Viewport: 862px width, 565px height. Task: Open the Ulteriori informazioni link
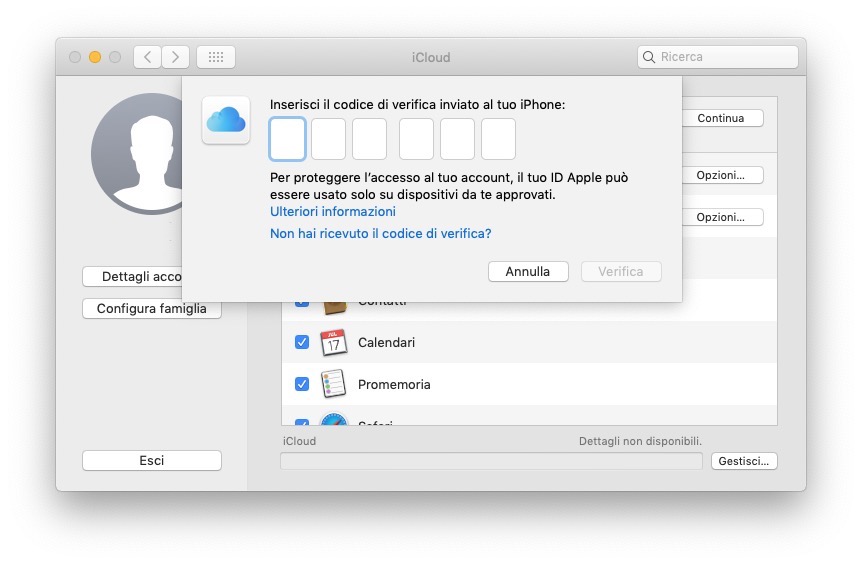[x=333, y=212]
